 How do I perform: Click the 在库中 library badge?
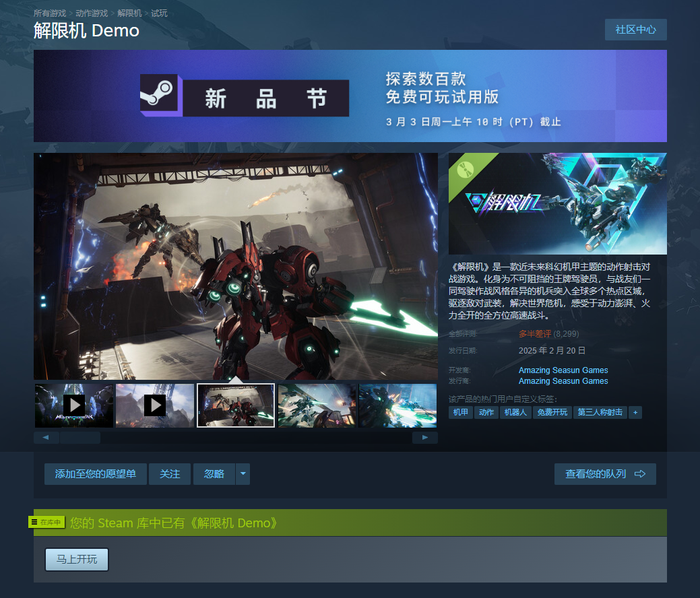47,522
